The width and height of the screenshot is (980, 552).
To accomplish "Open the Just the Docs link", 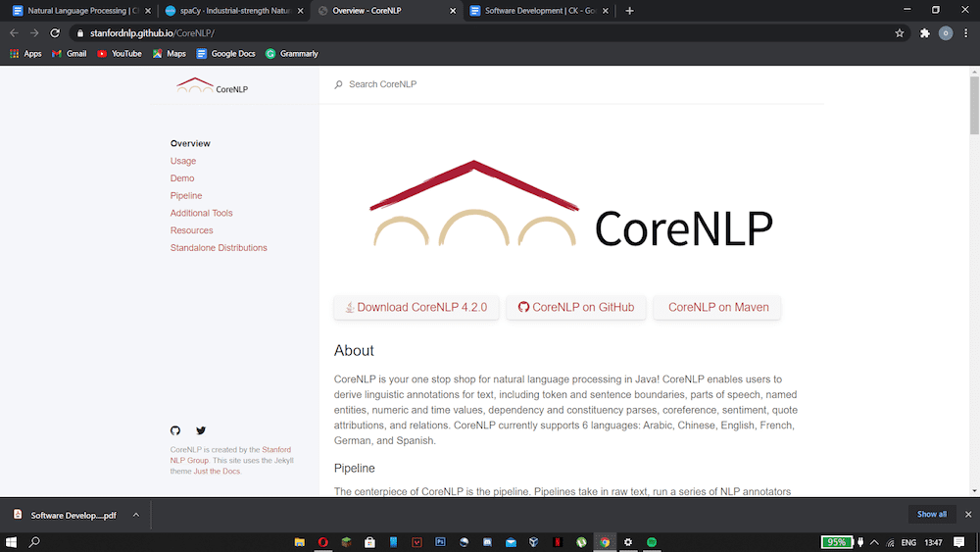I will [x=217, y=472].
